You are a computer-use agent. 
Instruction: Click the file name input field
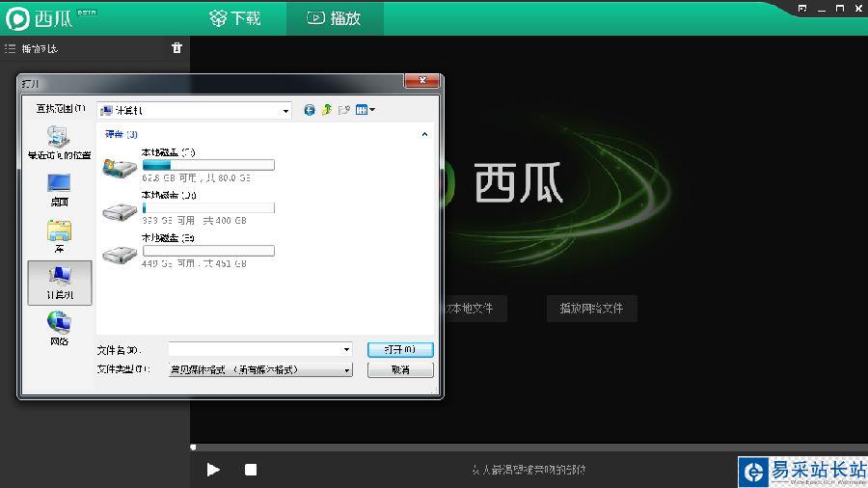tap(260, 349)
